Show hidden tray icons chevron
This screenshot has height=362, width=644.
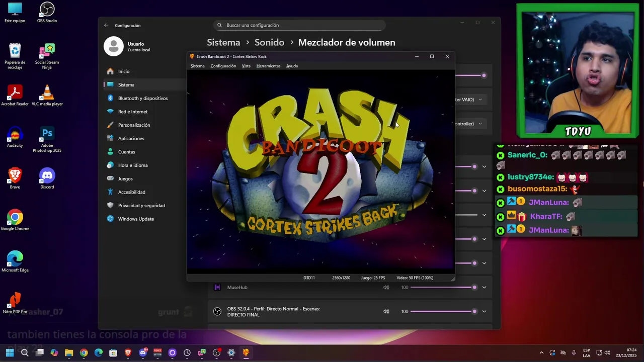[541, 352]
